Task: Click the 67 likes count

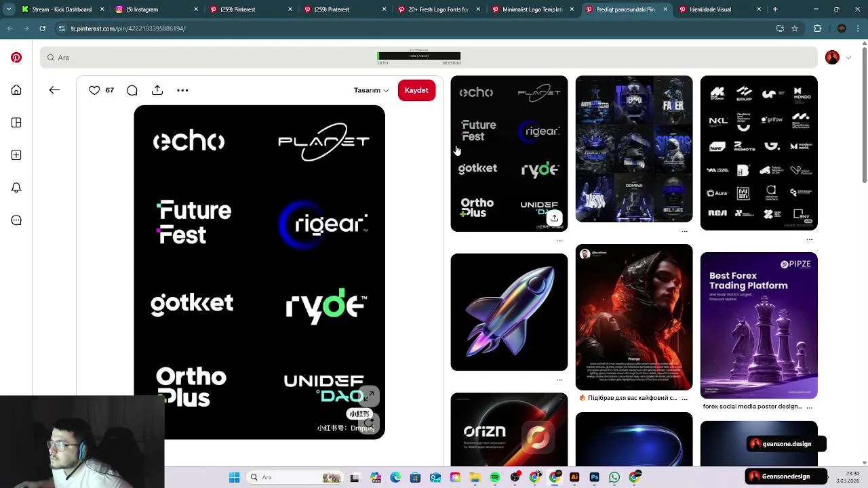Action: (109, 90)
